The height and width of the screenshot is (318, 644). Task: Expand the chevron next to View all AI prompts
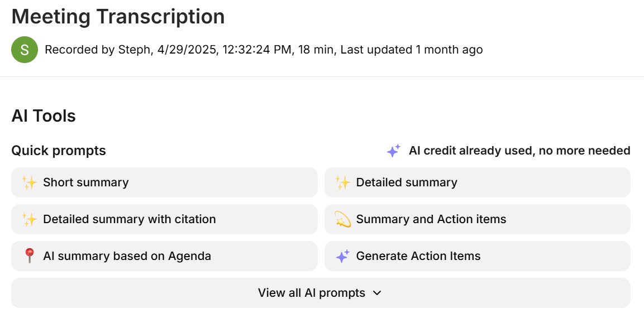pos(377,293)
